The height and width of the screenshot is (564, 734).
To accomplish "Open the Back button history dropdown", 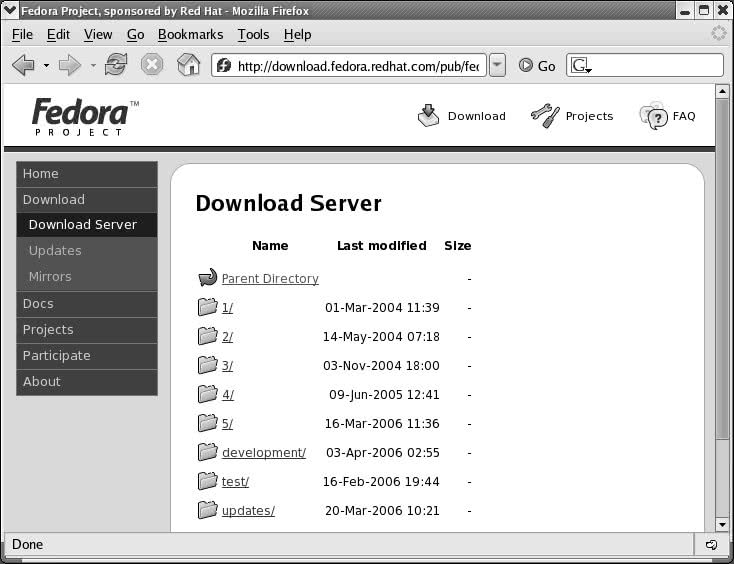I will click(46, 65).
